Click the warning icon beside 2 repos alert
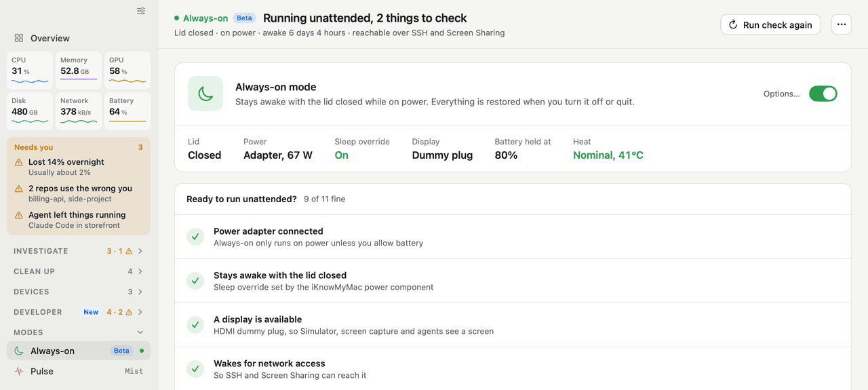868x390 pixels. [19, 189]
